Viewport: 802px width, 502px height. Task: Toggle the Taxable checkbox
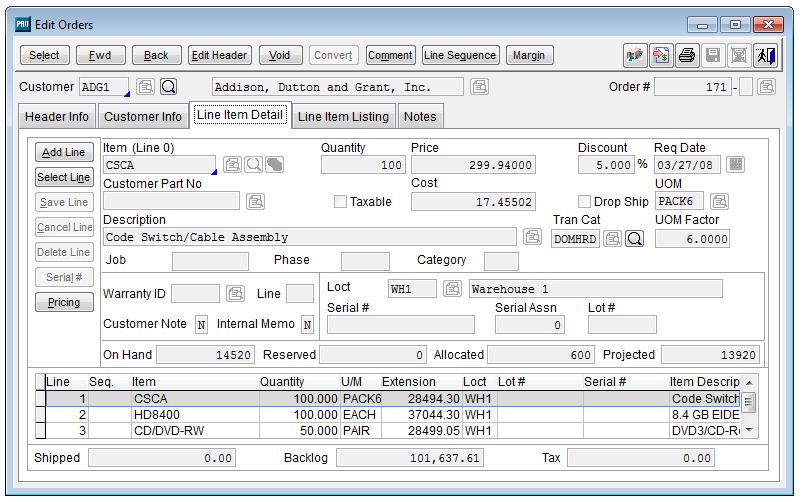(340, 202)
